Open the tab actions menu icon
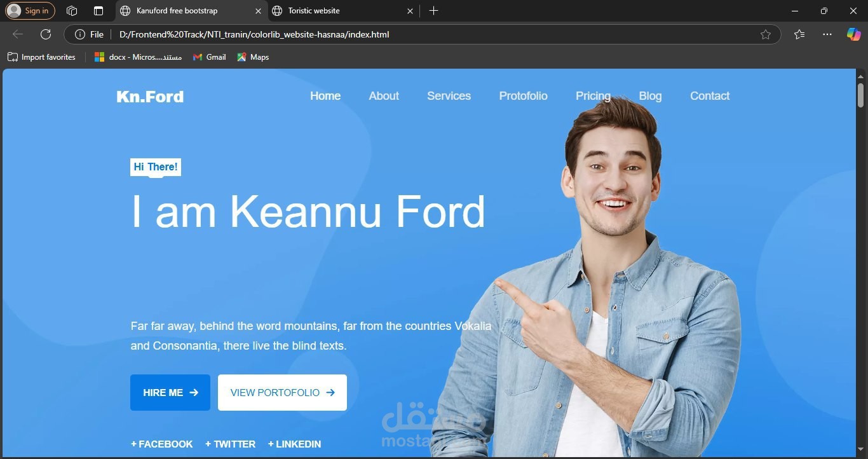Screen dimensions: 868x459 click(98, 11)
